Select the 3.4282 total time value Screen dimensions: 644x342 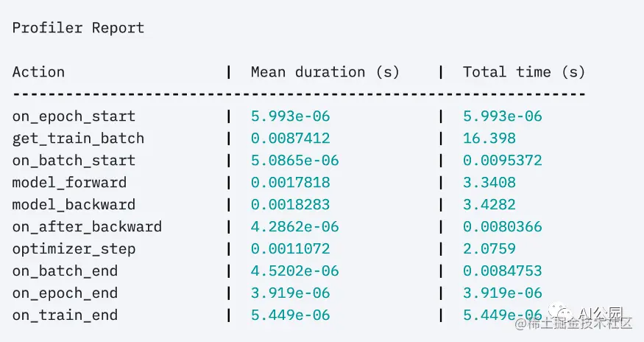(x=489, y=205)
